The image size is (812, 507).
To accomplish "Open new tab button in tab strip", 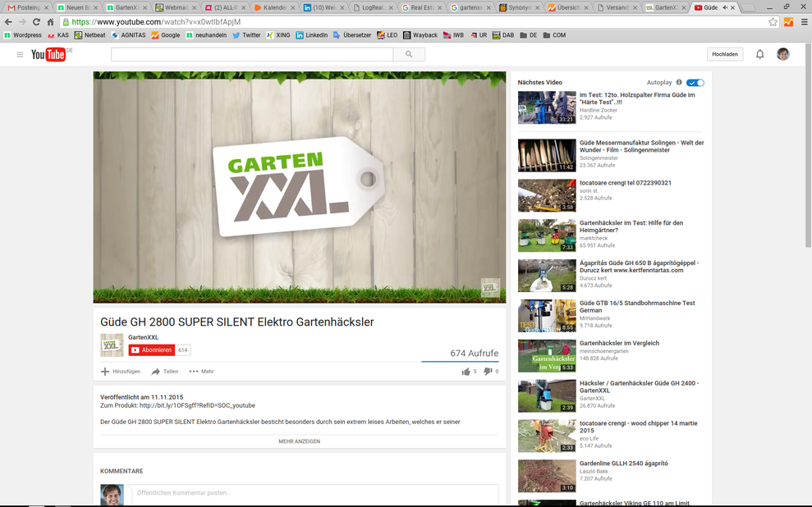I will pyautogui.click(x=748, y=7).
